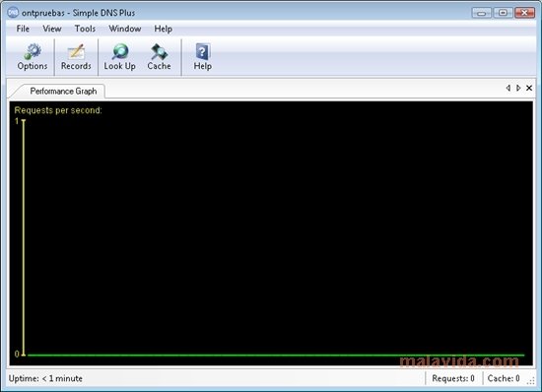
Task: Open the Tools menu
Action: coord(85,29)
